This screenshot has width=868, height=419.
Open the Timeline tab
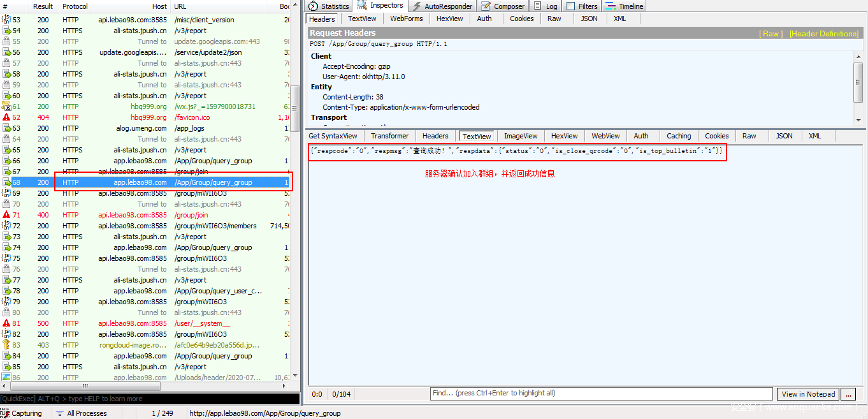click(625, 6)
